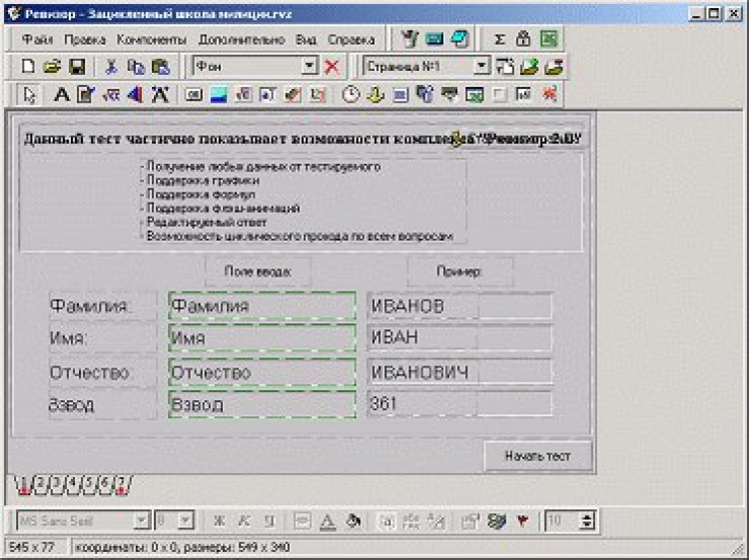Click status bar text '545 x 77'

coord(32,547)
